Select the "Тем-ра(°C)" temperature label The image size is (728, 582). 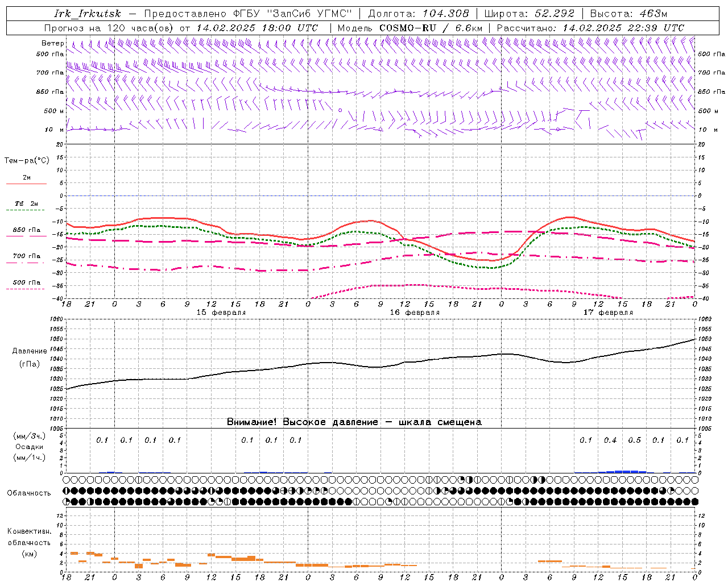coord(27,161)
